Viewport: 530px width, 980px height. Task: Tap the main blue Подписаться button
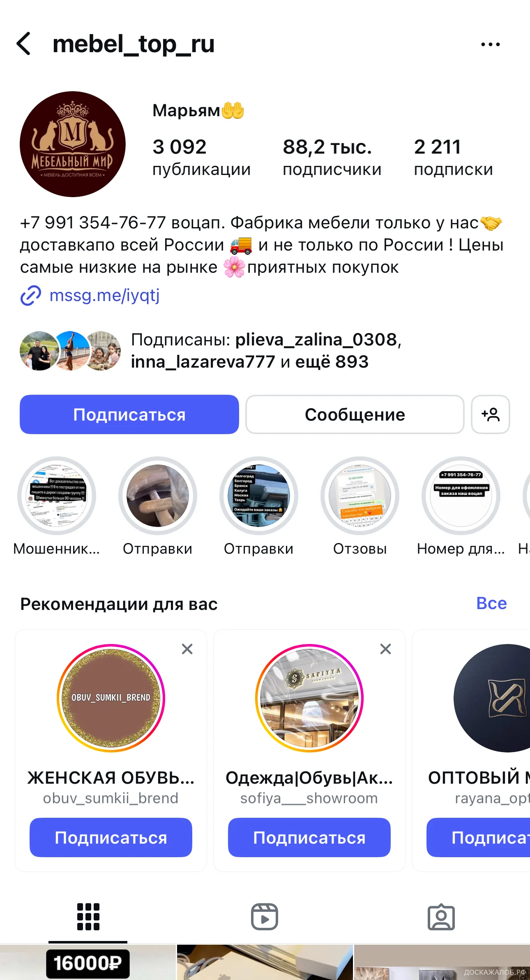pyautogui.click(x=129, y=414)
